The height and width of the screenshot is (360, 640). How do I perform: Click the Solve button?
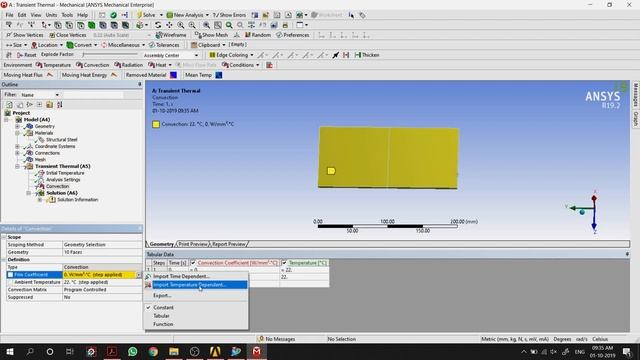146,15
